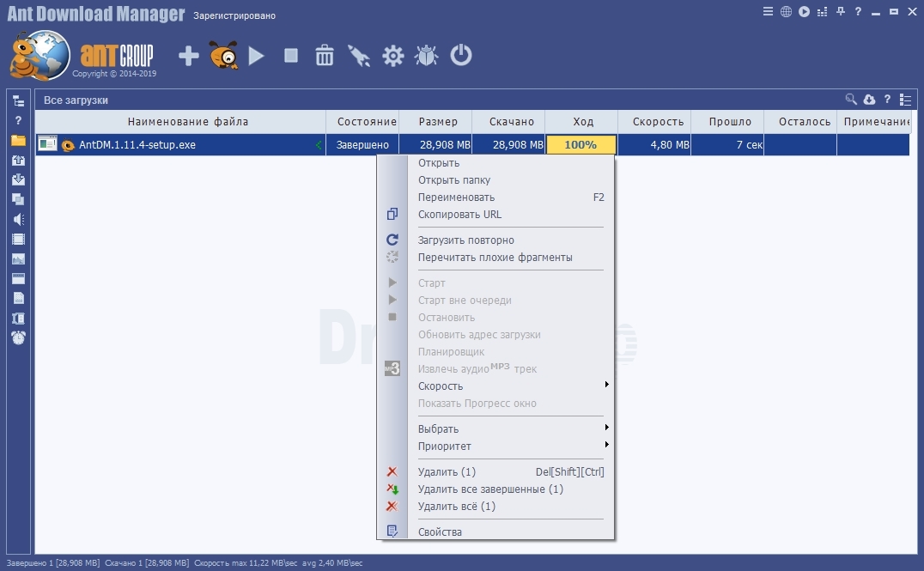Expand the Выбрать submenu
This screenshot has width=924, height=571.
(x=510, y=429)
